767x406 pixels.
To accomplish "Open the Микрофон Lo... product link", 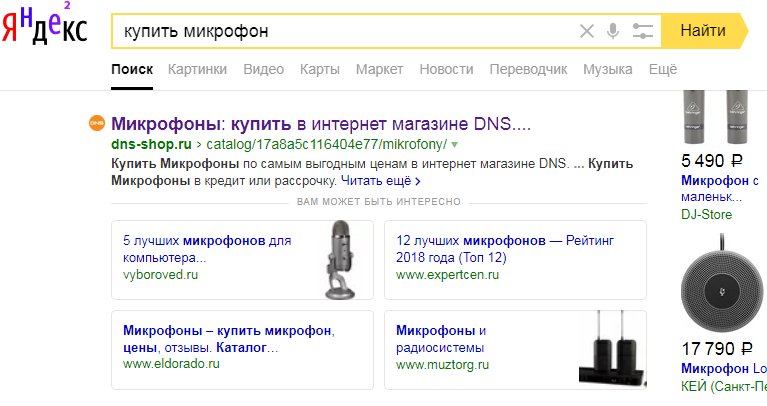I will (x=723, y=368).
